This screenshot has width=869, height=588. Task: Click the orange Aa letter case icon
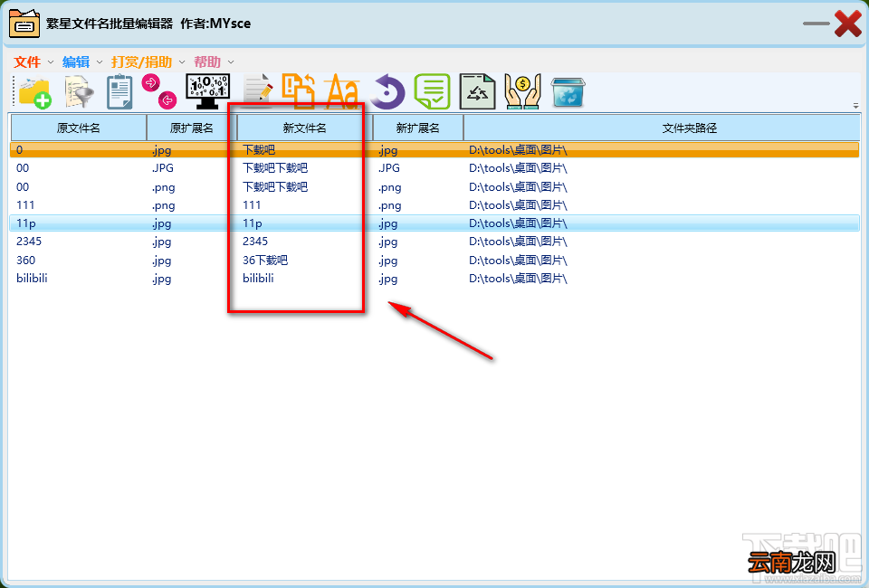[342, 90]
